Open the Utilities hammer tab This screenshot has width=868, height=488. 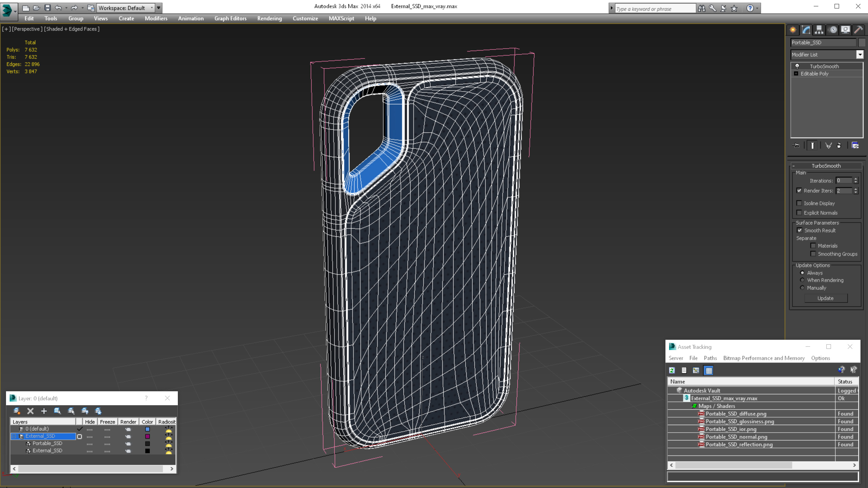tap(859, 30)
